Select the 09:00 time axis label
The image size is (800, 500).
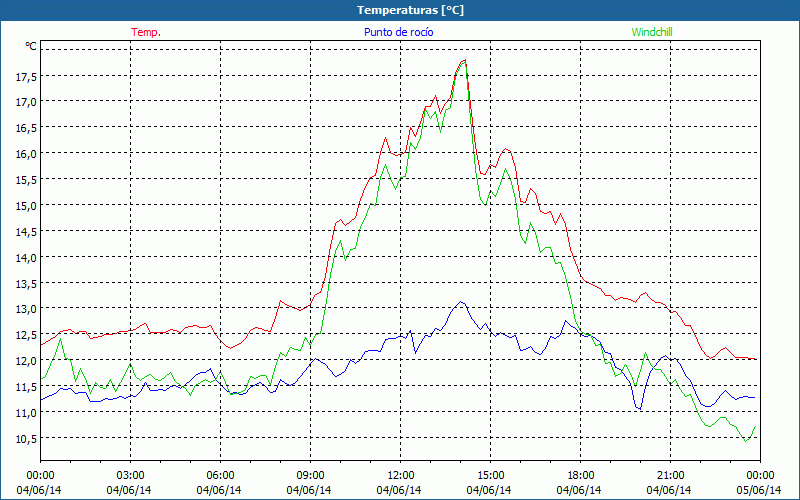tap(311, 475)
